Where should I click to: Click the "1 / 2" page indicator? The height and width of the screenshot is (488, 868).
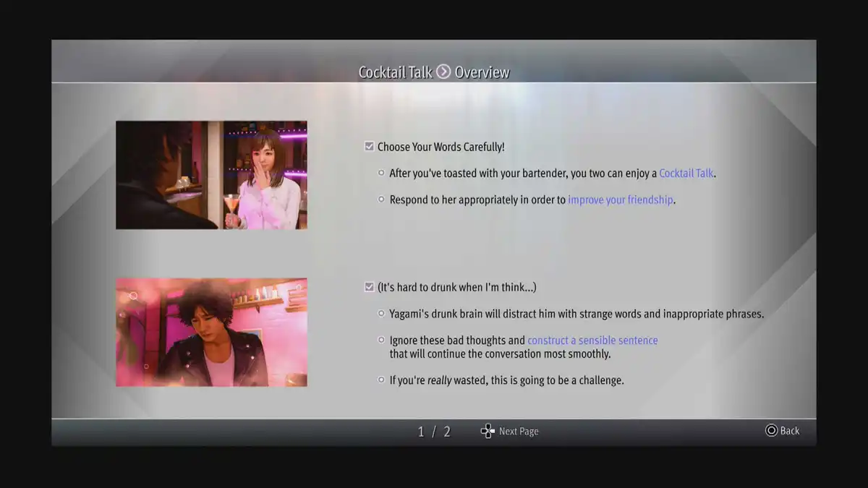434,432
